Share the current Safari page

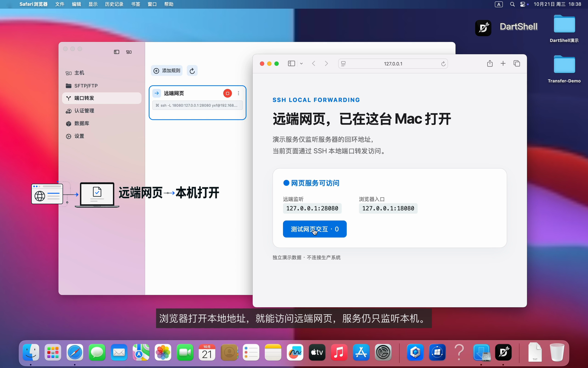490,63
